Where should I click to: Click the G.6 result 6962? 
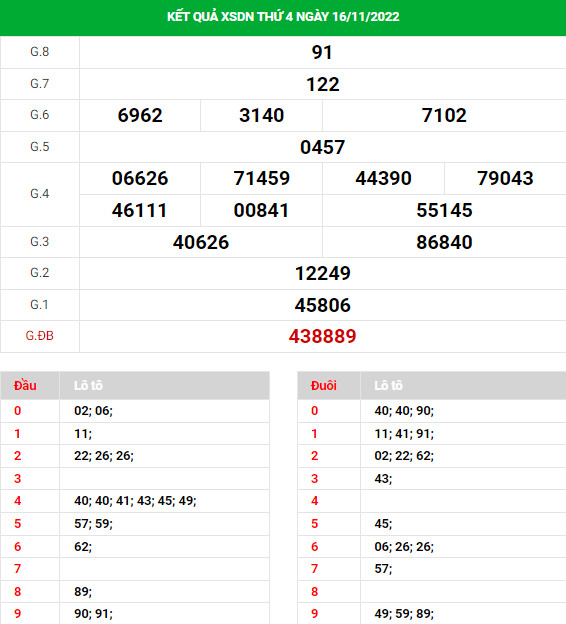[x=140, y=115]
